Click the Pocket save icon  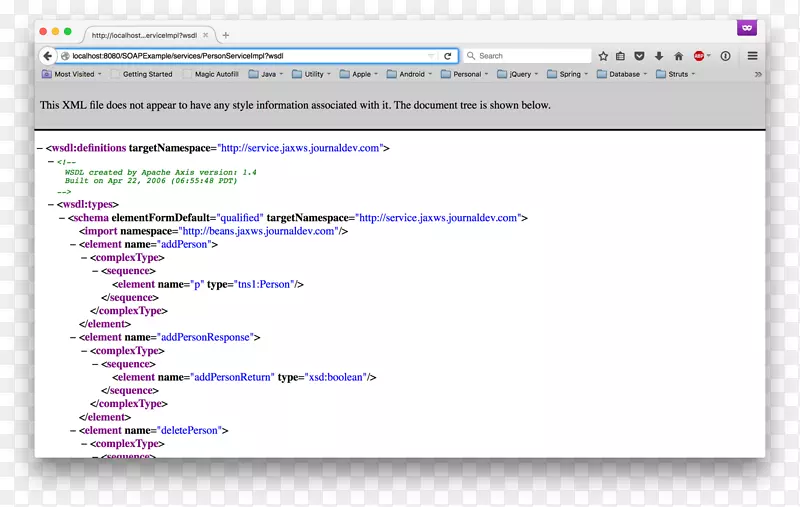click(x=639, y=56)
